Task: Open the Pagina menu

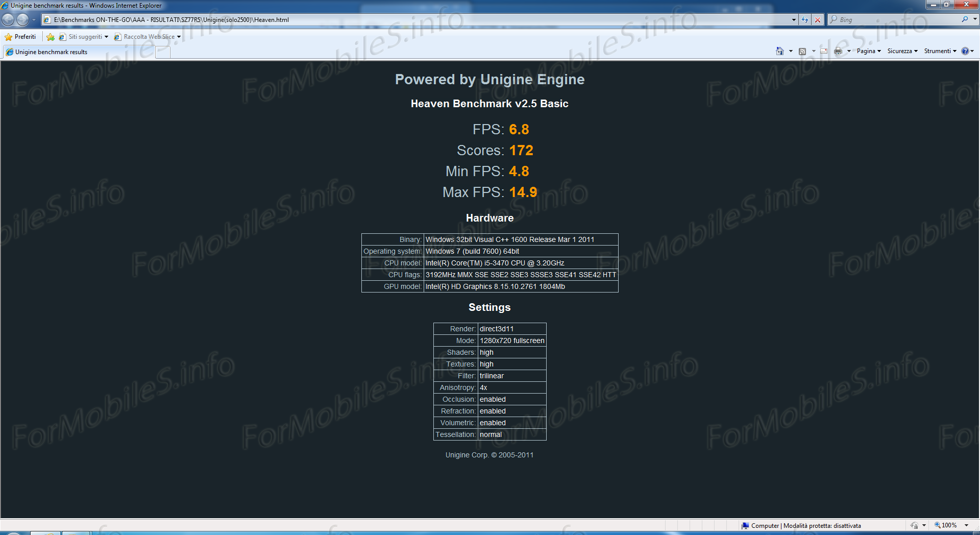Action: click(868, 51)
